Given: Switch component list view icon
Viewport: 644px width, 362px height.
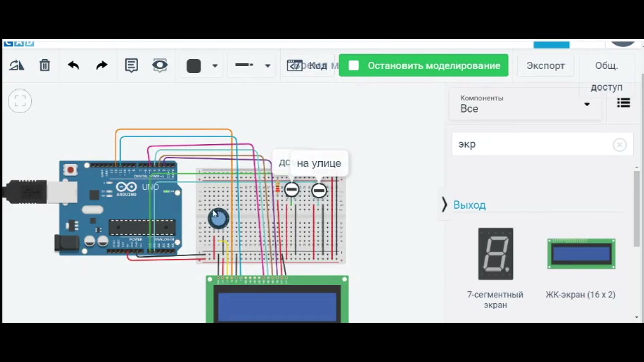Looking at the screenshot, I should click(623, 103).
